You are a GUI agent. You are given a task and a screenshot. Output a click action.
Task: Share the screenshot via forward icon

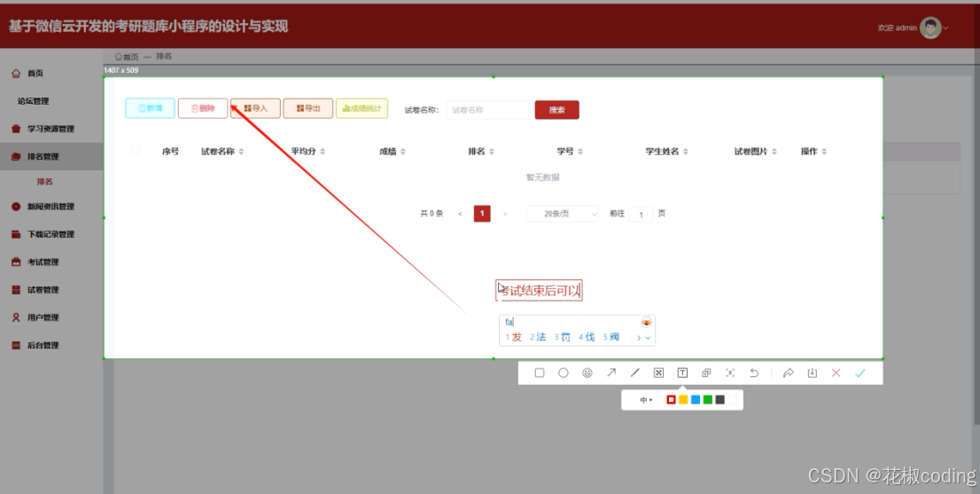point(788,372)
